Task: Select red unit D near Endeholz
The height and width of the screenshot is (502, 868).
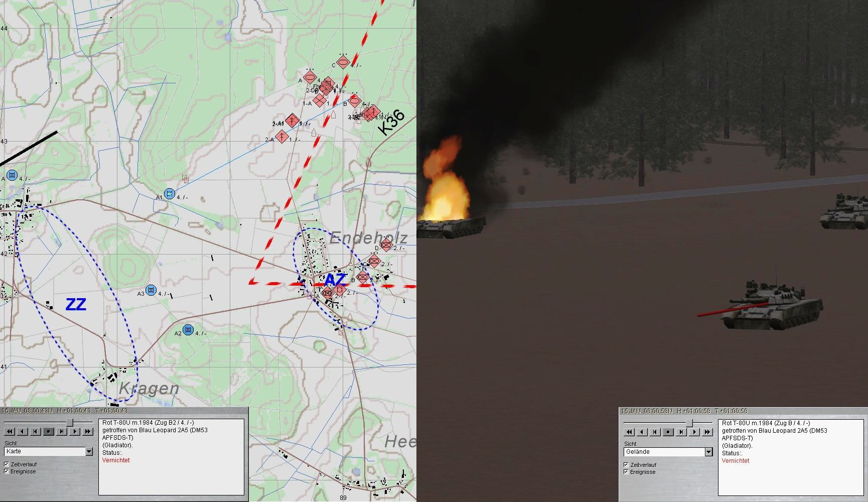Action: point(386,245)
